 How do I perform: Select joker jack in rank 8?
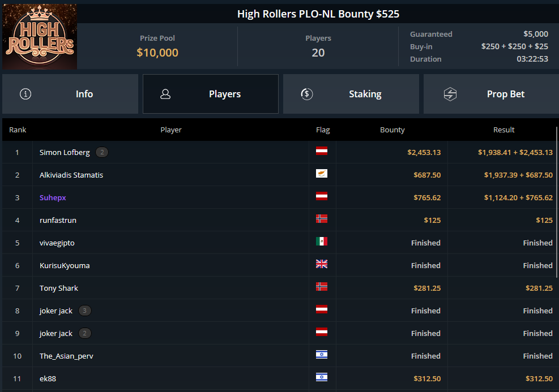(x=56, y=311)
